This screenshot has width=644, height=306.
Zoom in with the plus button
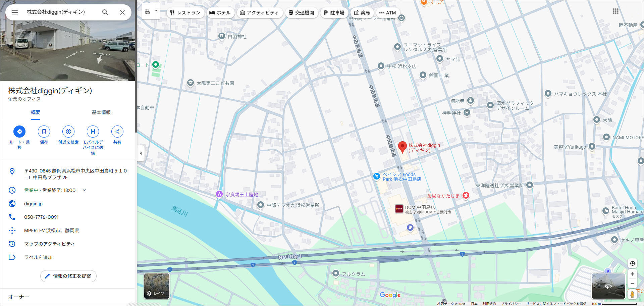[632, 274]
